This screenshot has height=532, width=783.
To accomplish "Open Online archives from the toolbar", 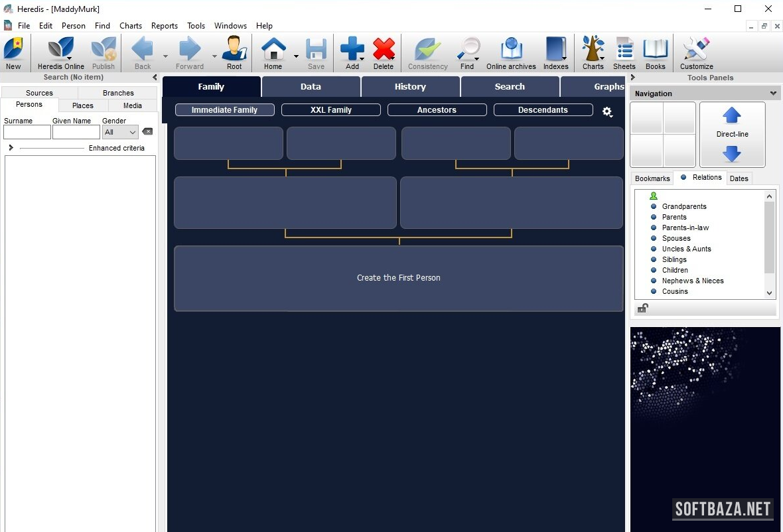I will (x=511, y=50).
